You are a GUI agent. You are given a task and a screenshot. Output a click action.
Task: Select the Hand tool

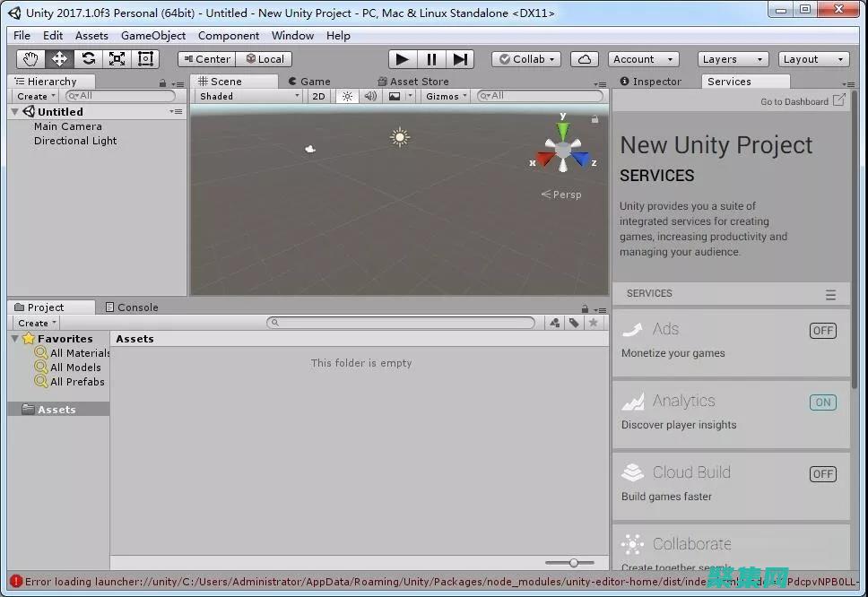(30, 58)
